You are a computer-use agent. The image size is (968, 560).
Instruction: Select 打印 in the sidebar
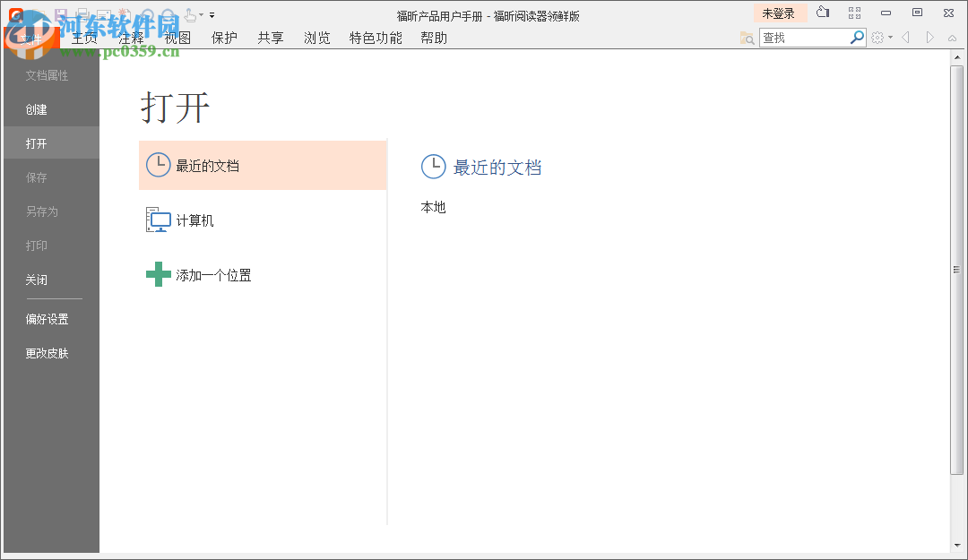(x=51, y=246)
